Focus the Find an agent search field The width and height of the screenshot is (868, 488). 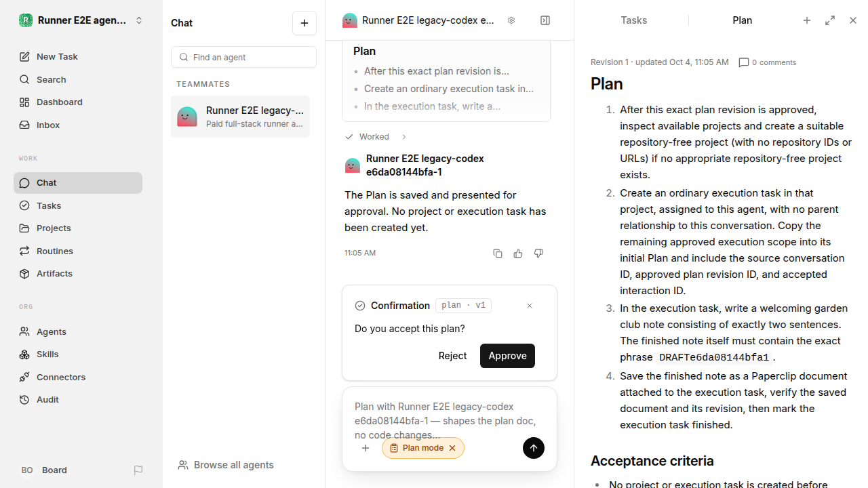point(243,57)
